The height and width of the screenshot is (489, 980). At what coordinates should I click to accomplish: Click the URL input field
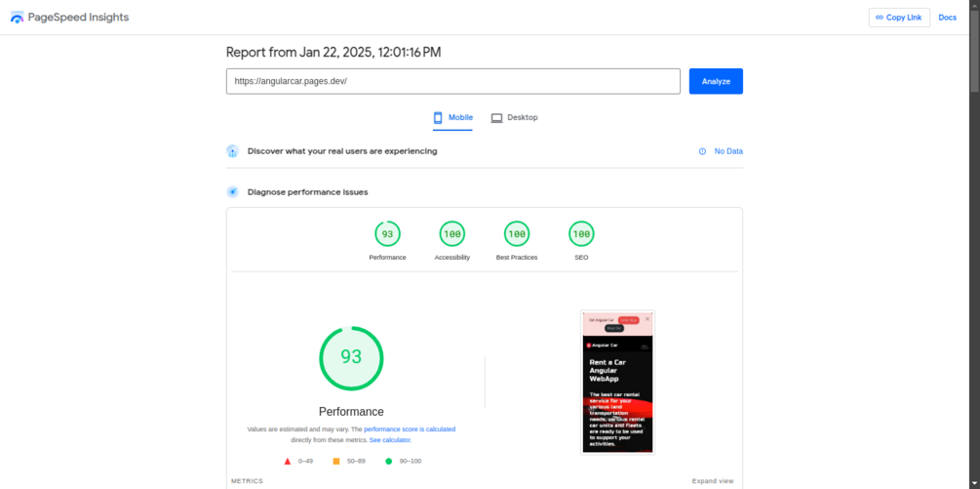453,81
